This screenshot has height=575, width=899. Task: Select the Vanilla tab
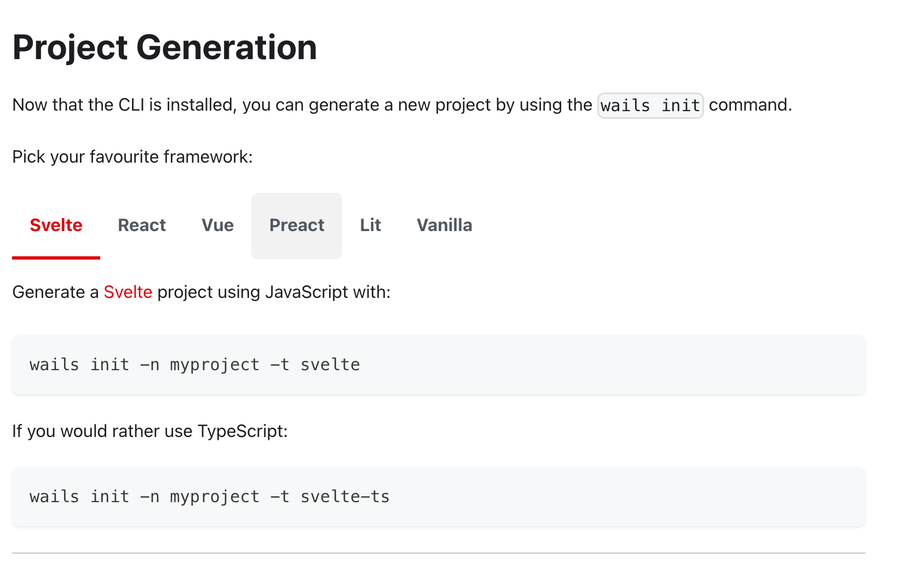pos(444,225)
